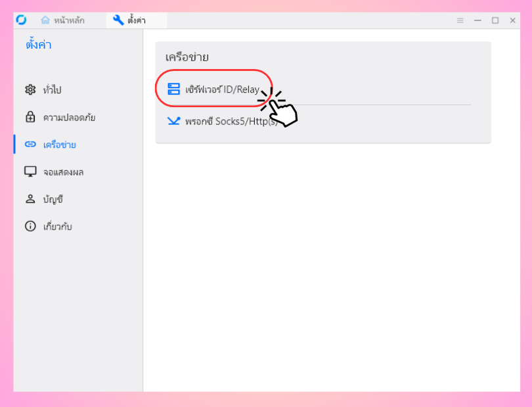The image size is (532, 407).
Task: Minimize the window
Action: pos(477,20)
